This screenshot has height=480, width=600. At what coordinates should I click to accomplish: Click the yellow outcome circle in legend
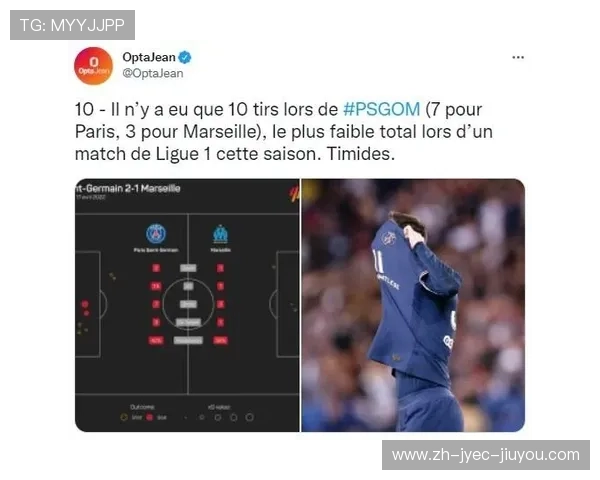click(124, 417)
